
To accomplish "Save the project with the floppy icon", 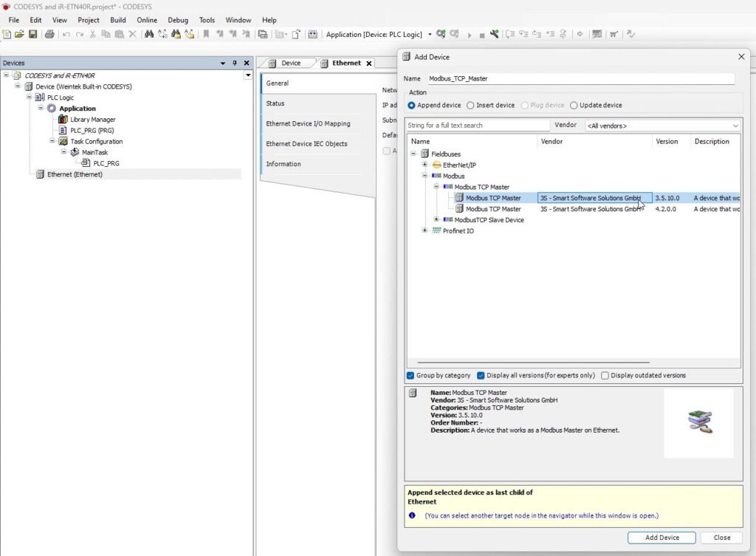I will [32, 34].
